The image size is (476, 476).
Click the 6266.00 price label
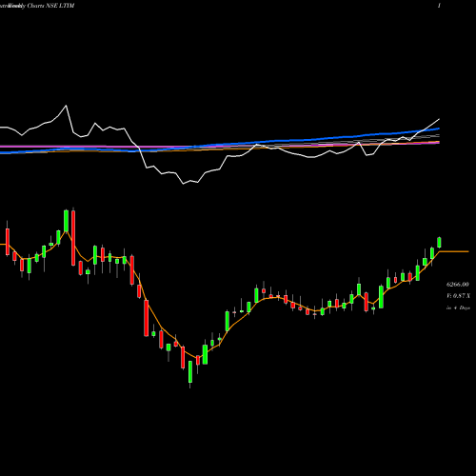point(458,285)
